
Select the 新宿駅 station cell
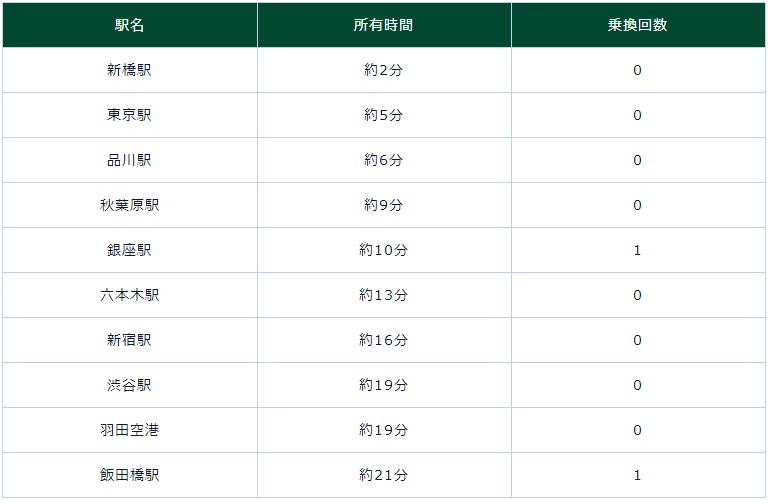coord(130,340)
